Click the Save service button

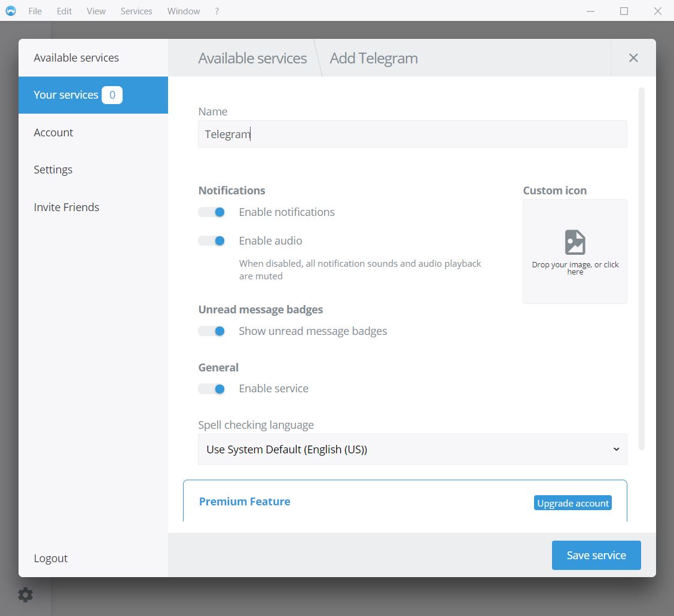pos(596,555)
